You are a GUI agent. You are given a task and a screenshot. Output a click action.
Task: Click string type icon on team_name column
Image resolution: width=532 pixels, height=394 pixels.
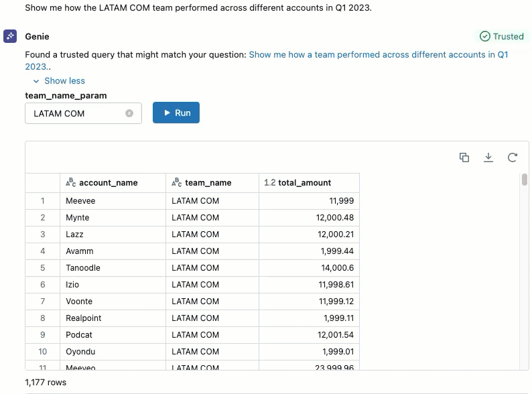(176, 182)
